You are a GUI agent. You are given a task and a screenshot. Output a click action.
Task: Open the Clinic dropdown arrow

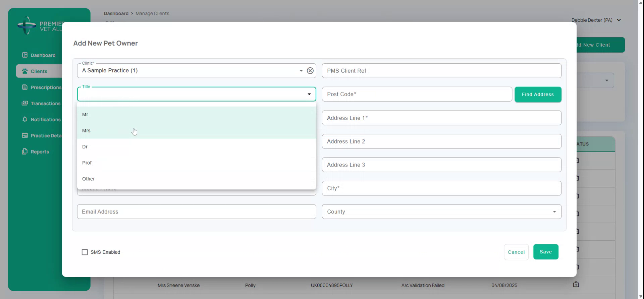point(301,71)
